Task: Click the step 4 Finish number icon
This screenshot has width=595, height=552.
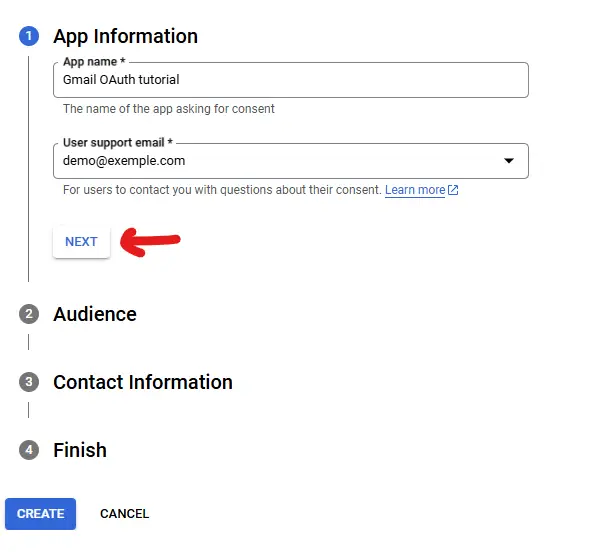Action: 29,450
